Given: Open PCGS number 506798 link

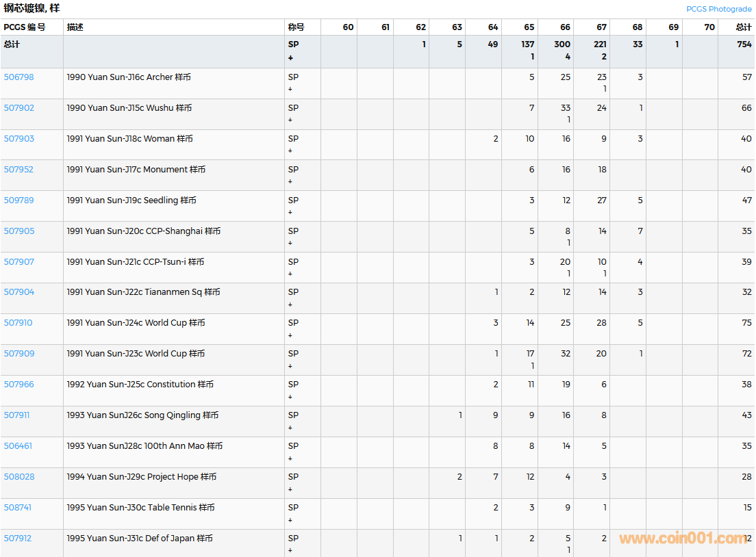Looking at the screenshot, I should pos(18,77).
